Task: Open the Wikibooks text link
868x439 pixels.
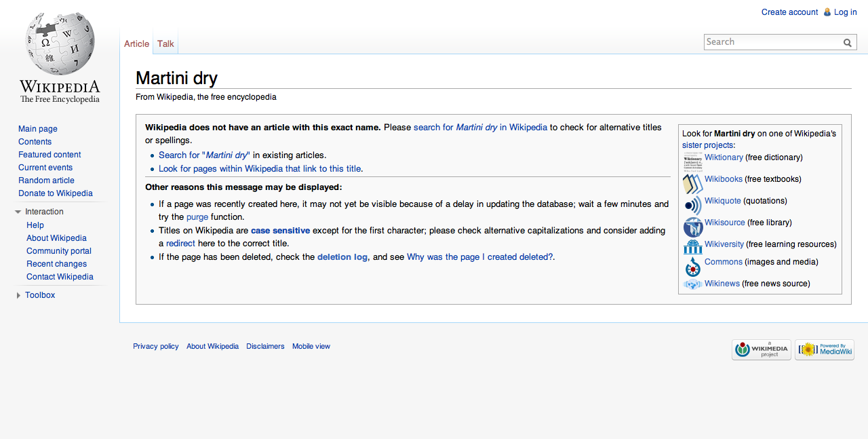Action: coord(724,179)
